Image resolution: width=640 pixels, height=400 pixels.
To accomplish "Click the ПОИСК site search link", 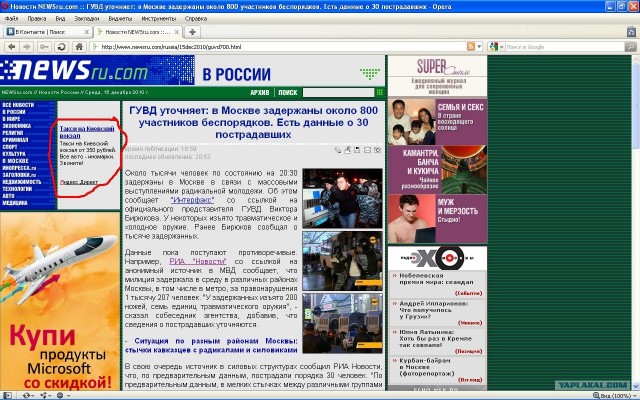I will pos(288,93).
